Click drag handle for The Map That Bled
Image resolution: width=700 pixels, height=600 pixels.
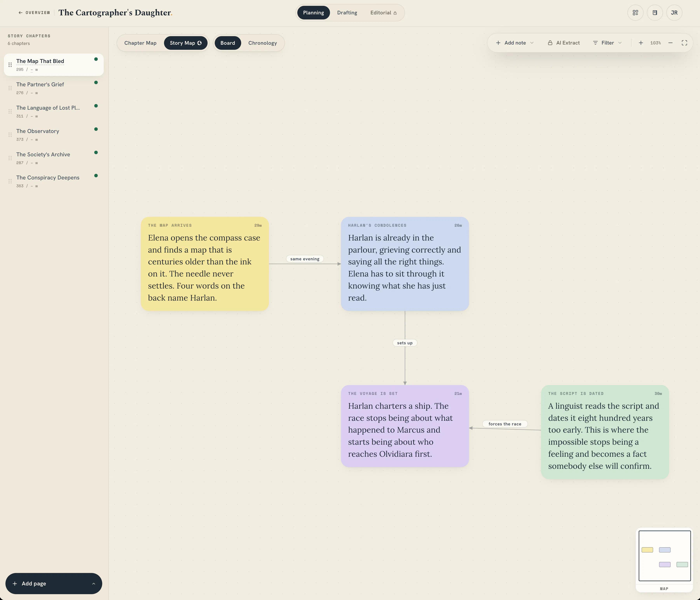[10, 65]
